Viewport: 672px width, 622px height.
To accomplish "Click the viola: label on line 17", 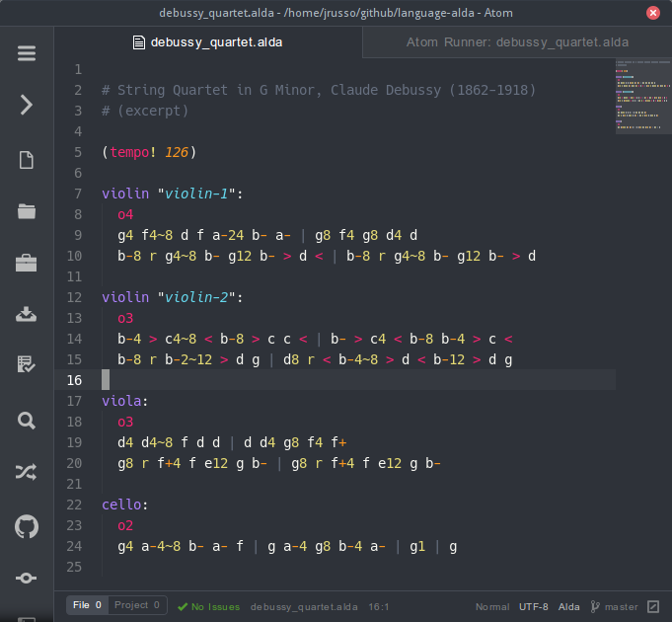I will coord(124,401).
